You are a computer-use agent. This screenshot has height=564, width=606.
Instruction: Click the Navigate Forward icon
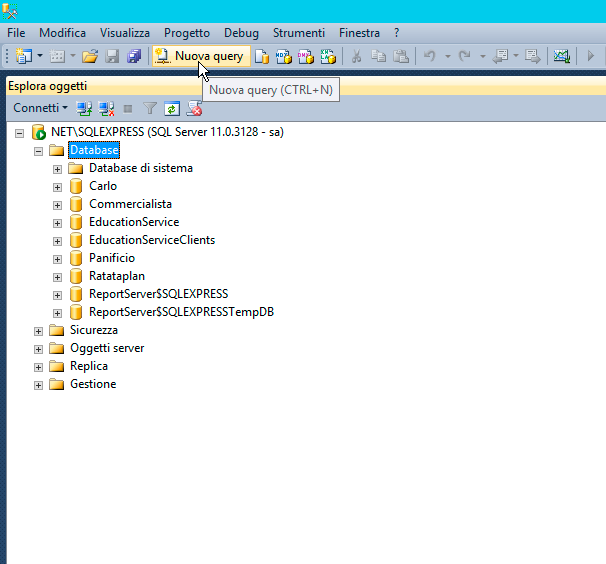coord(533,56)
